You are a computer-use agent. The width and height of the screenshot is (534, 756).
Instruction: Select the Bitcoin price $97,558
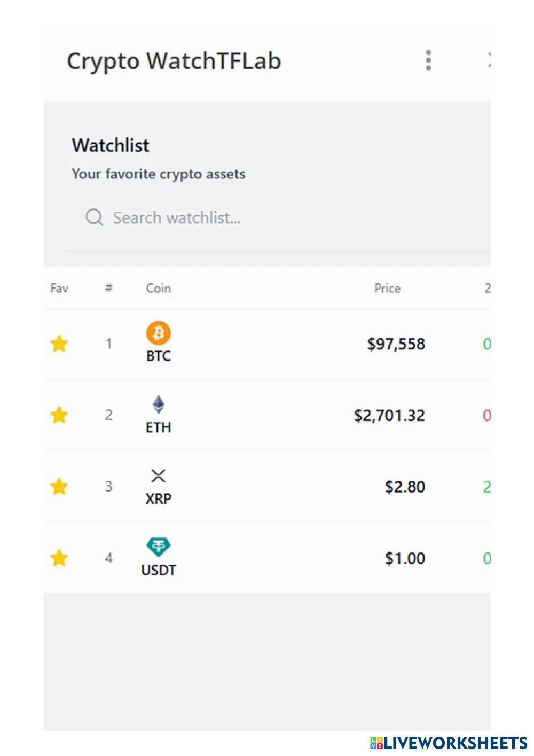coord(396,344)
